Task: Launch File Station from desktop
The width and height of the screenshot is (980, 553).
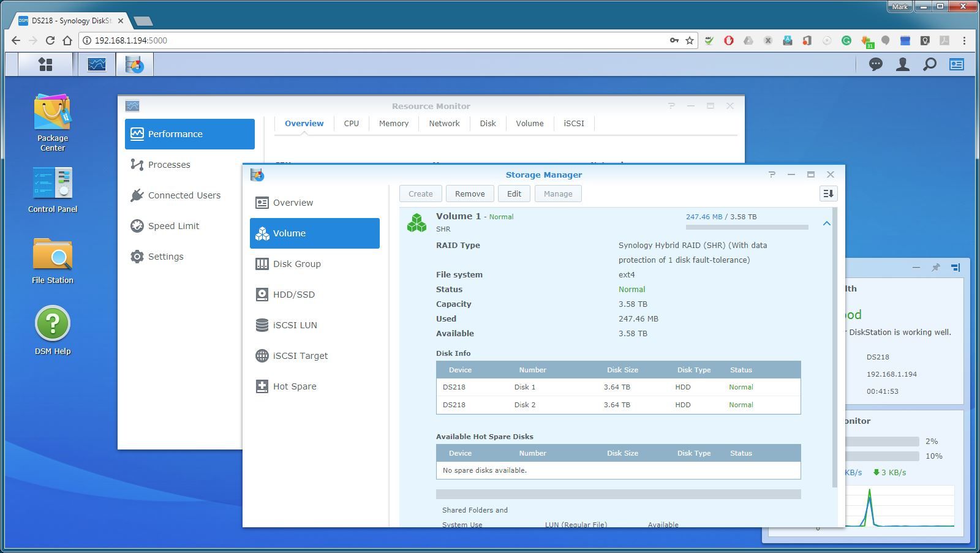Action: (53, 261)
